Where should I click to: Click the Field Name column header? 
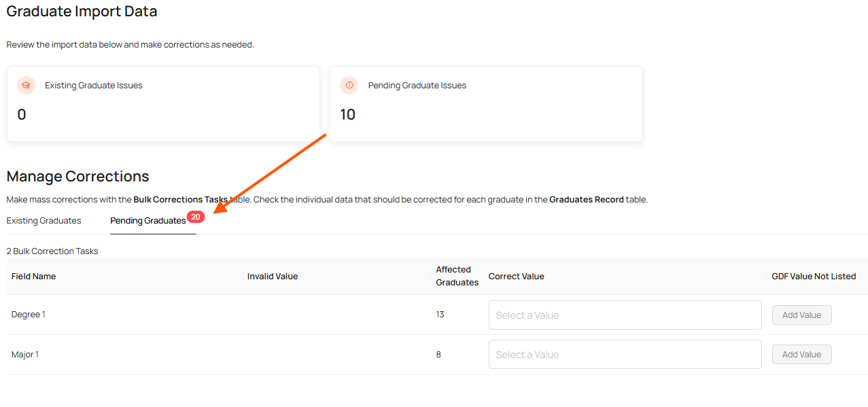(34, 277)
